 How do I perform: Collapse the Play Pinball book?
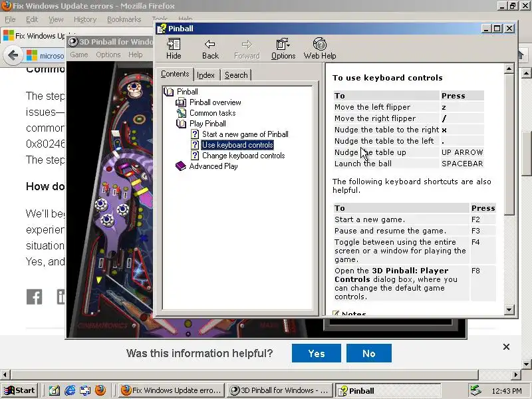click(x=207, y=124)
